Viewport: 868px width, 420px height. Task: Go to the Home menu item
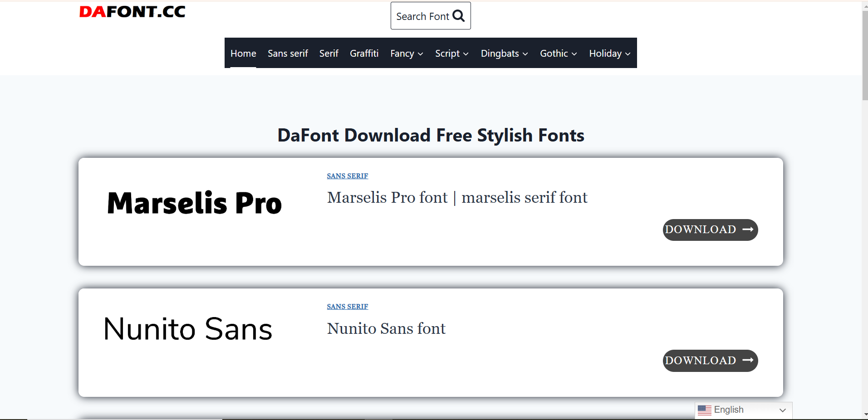coord(243,54)
